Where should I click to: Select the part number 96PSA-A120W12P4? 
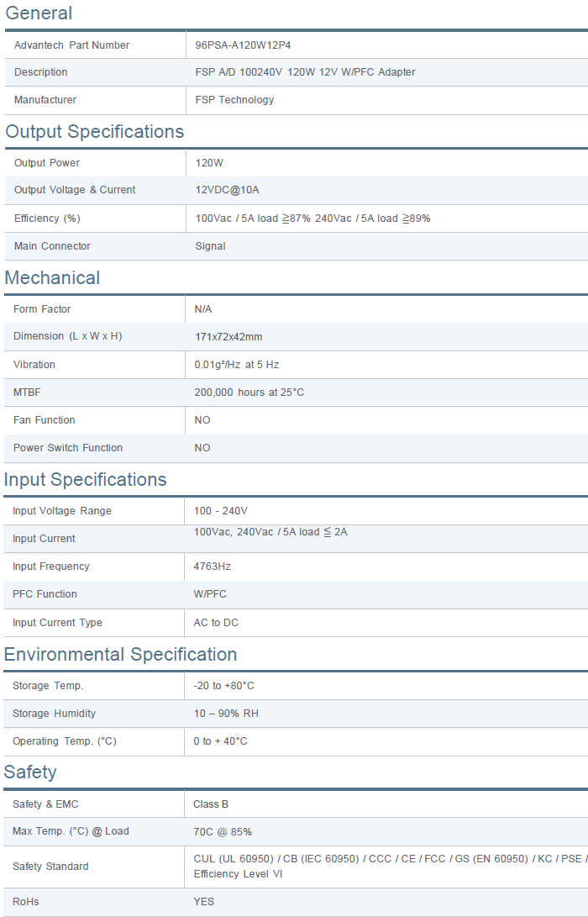tap(243, 45)
